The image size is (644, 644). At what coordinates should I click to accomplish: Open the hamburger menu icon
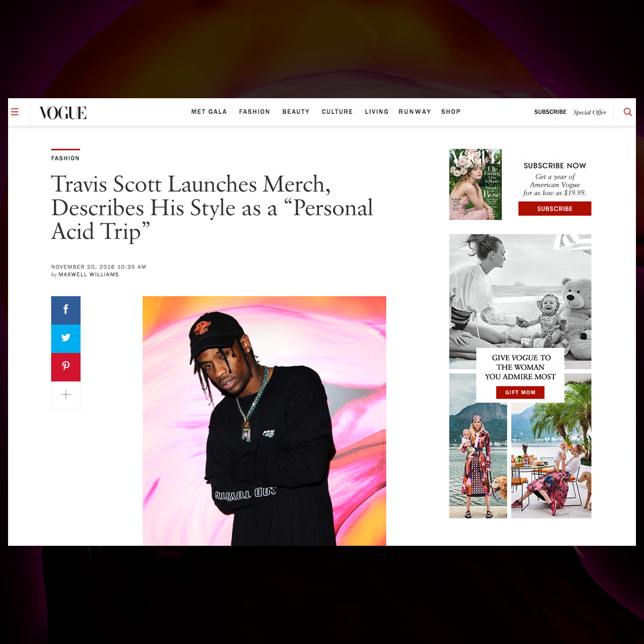pos(15,112)
